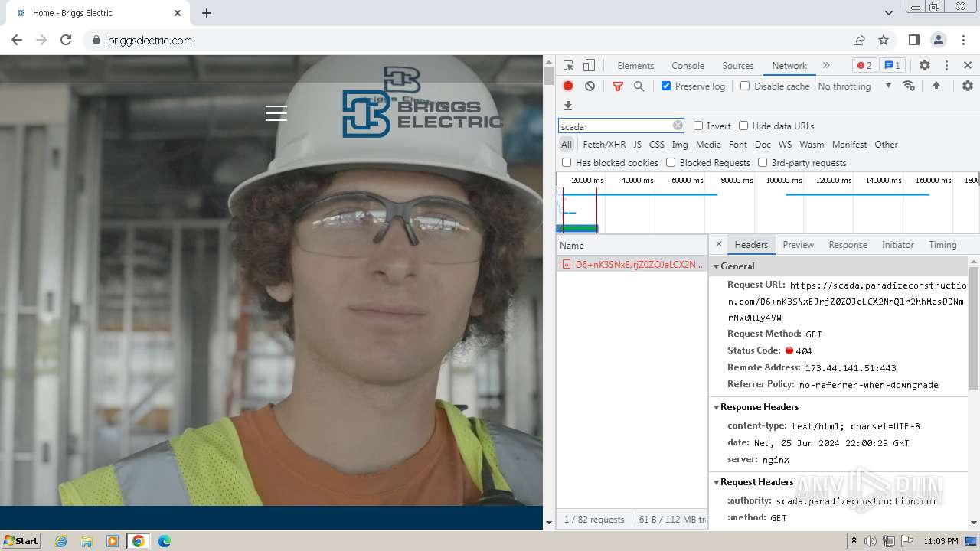Open Internet Explorer from taskbar
The width and height of the screenshot is (980, 551).
click(x=61, y=541)
